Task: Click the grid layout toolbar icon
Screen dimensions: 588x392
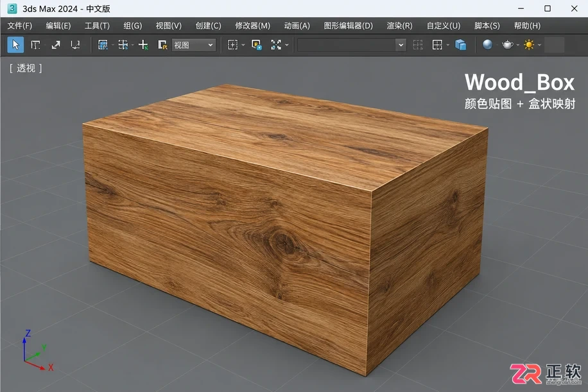Action: [x=437, y=45]
